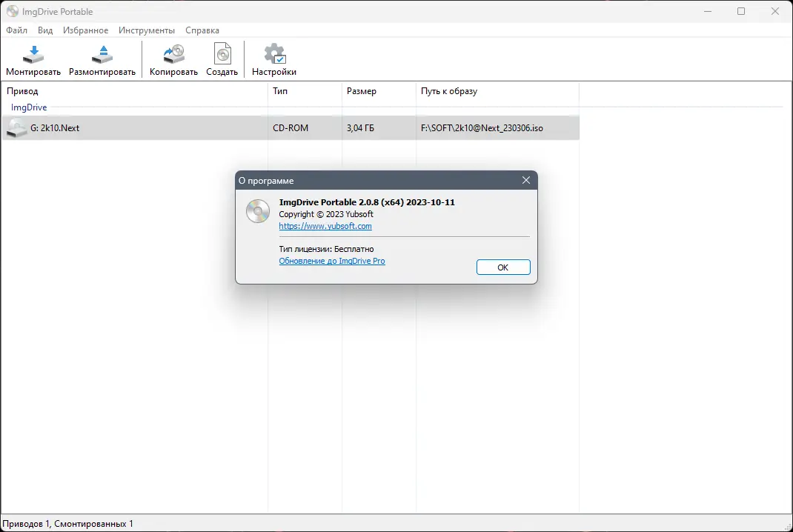Click the Монтировать toolbar icon
This screenshot has height=532, width=793.
33,55
